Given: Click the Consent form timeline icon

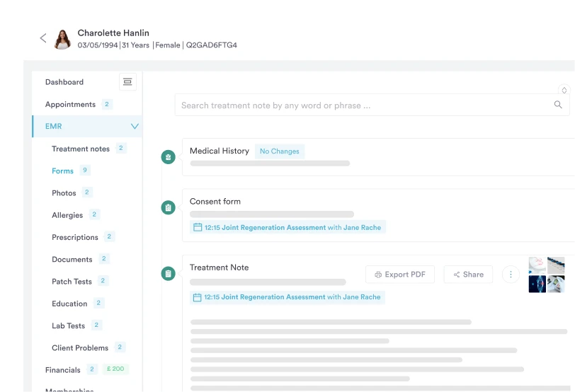Looking at the screenshot, I should (168, 207).
